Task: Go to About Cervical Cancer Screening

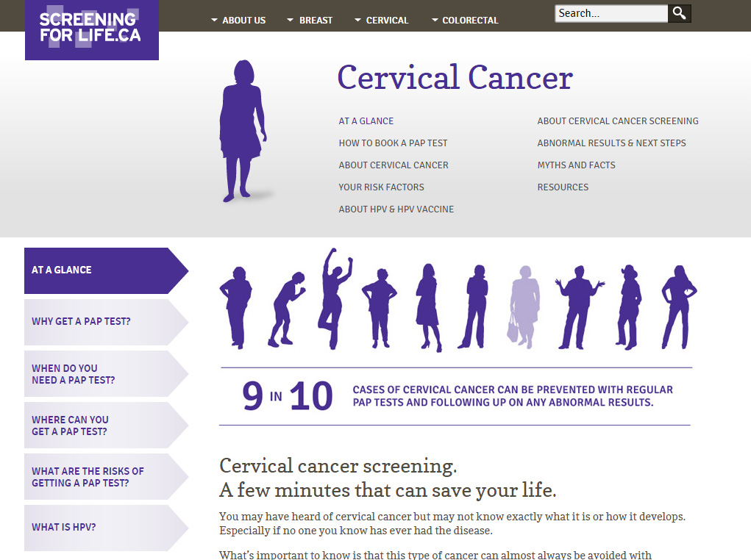Action: pyautogui.click(x=617, y=121)
